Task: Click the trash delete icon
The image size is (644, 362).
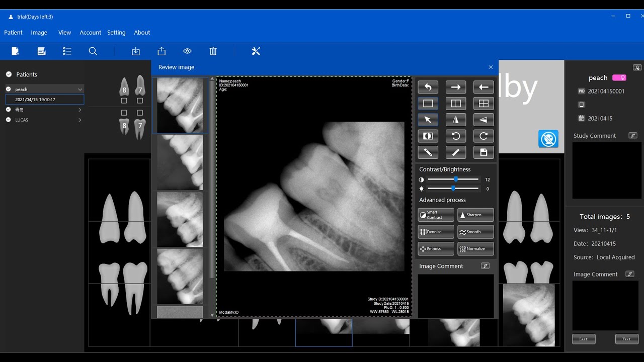Action: click(x=213, y=51)
